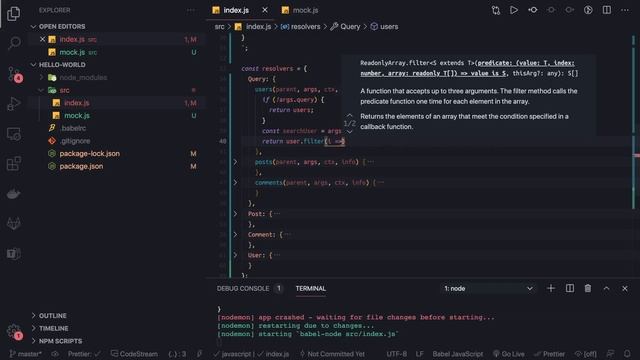Click the notifications bell in status bar

pos(627,354)
